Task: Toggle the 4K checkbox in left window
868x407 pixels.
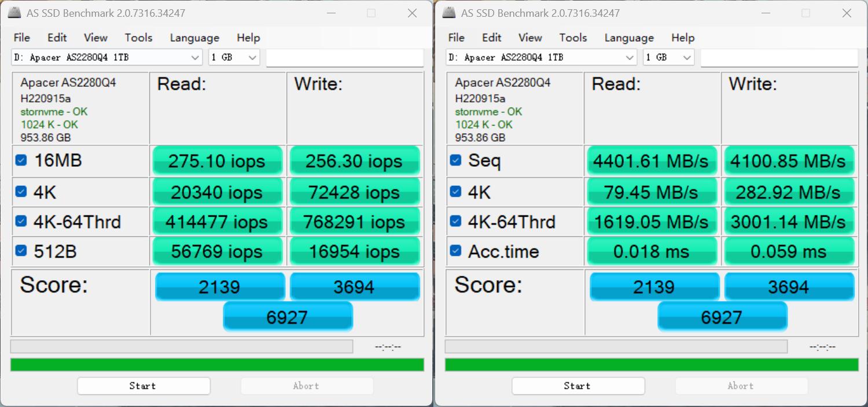Action: click(21, 191)
